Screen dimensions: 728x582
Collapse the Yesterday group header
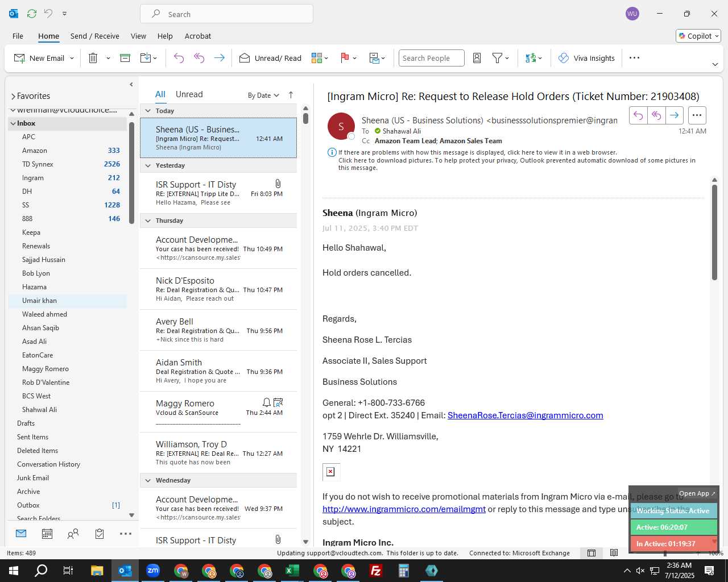click(x=148, y=165)
